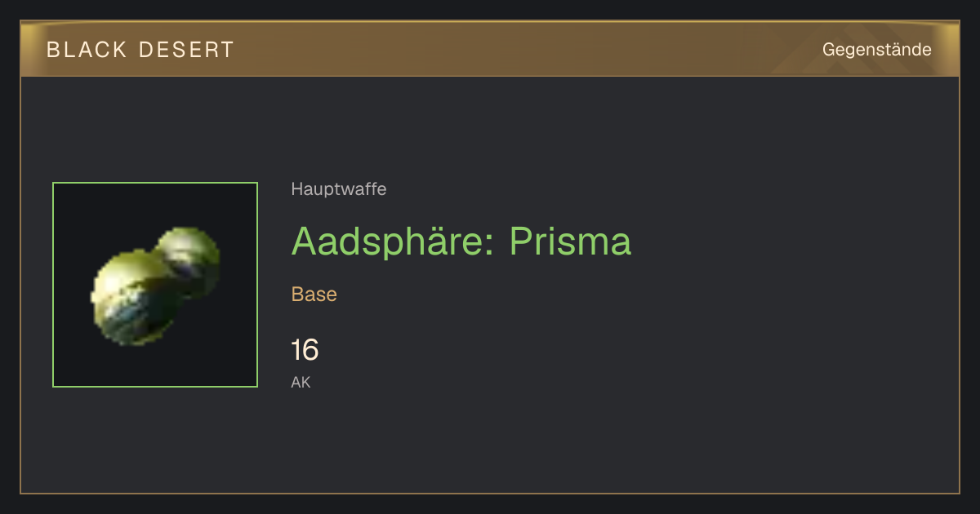Click the Aadsphäre: Prisma item title
The width and height of the screenshot is (980, 514).
(x=461, y=241)
